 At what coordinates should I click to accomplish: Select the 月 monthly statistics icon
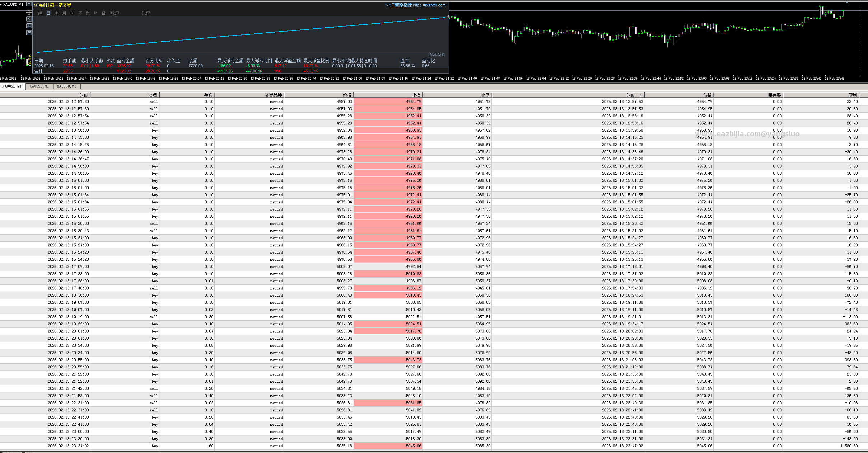pos(64,13)
